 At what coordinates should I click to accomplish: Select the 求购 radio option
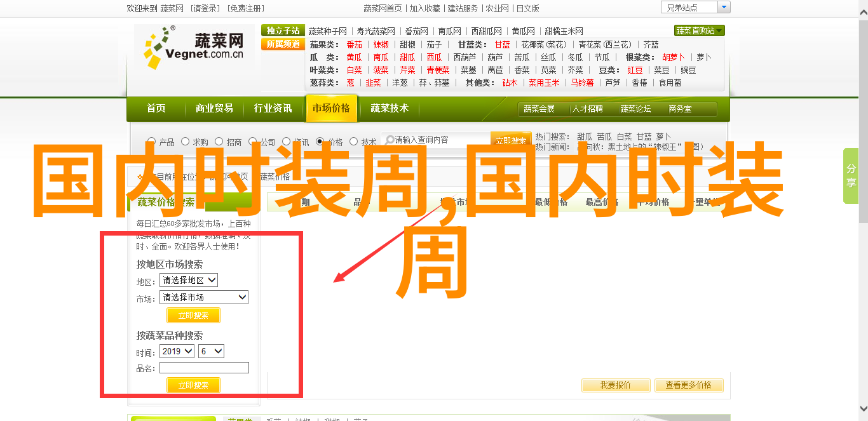(x=185, y=142)
